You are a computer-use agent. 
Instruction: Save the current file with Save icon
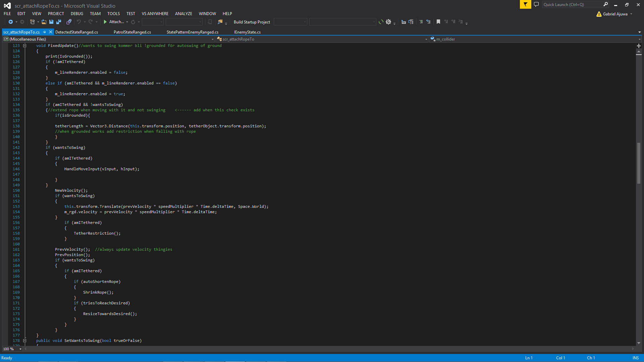click(51, 22)
